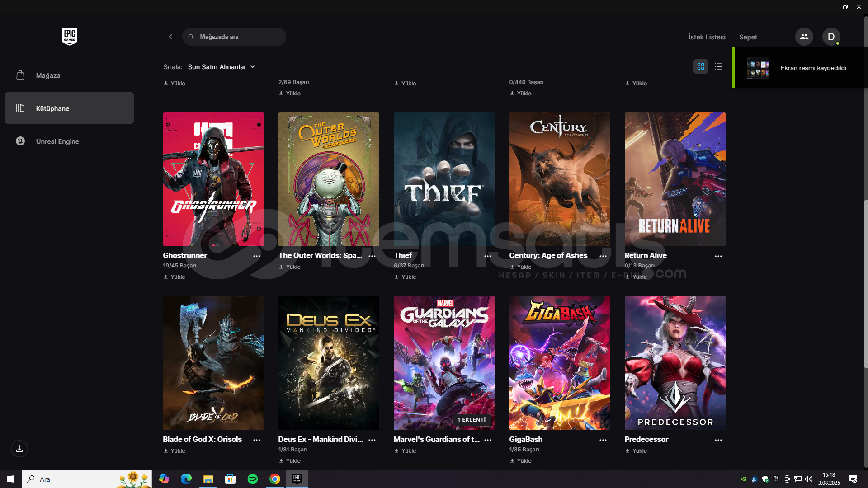
Task: Open options menu for Thief
Action: coord(488,256)
